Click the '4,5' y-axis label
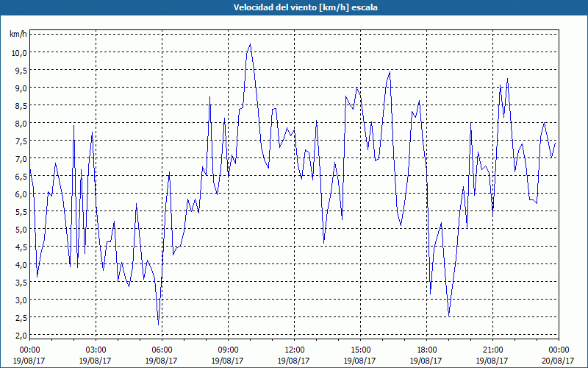Screen dimensions: 588x368 pyautogui.click(x=21, y=247)
